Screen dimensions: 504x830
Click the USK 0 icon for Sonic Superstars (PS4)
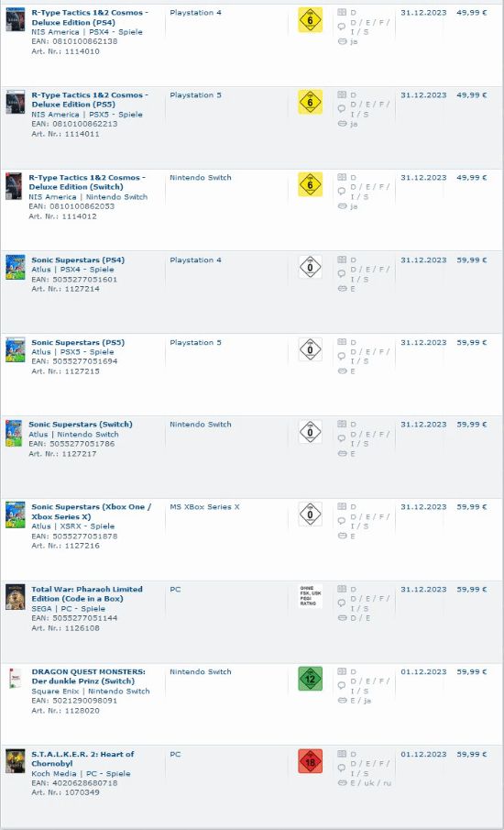(x=310, y=267)
